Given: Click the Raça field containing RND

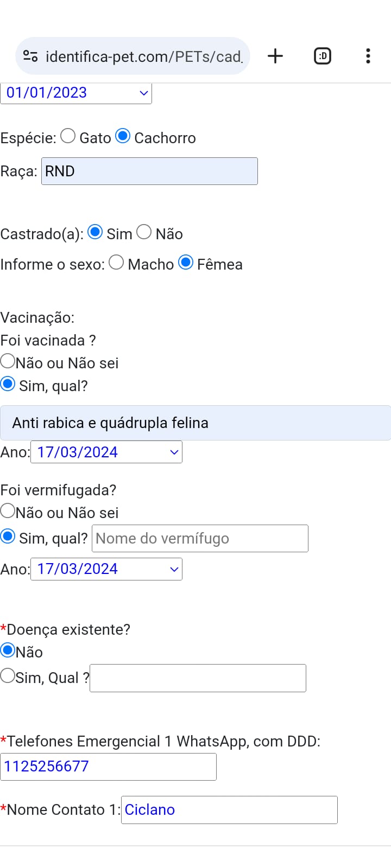Looking at the screenshot, I should [149, 171].
